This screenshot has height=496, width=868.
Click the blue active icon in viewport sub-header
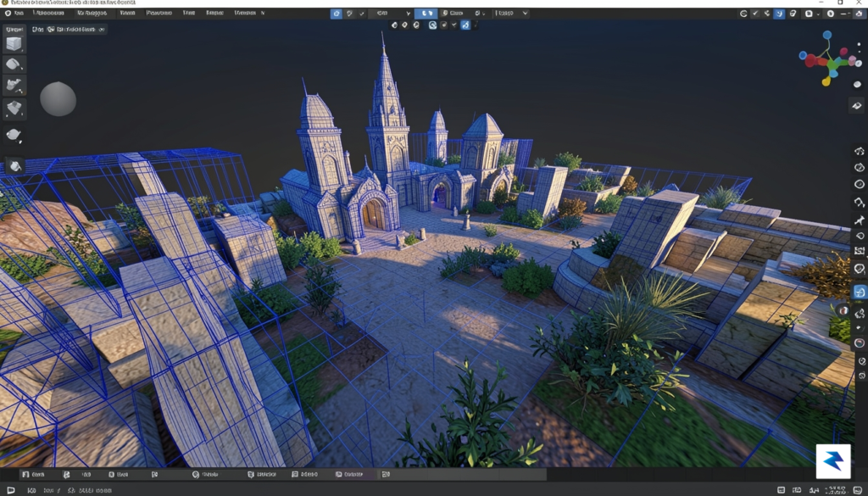pos(465,25)
